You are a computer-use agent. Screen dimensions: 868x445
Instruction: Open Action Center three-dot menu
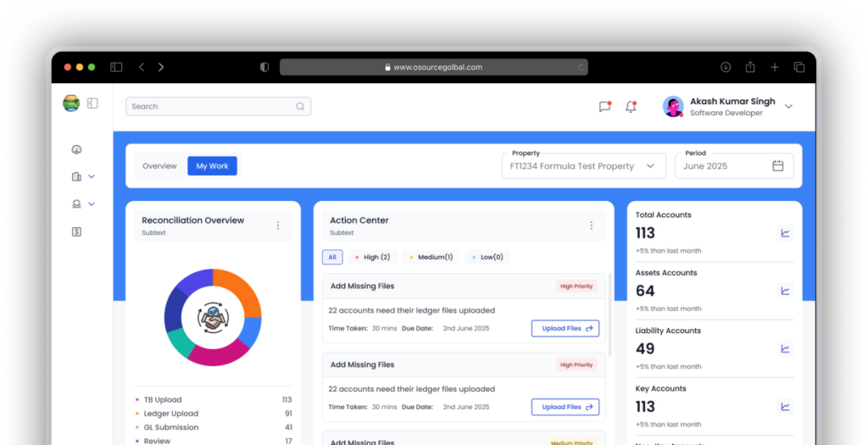click(591, 225)
